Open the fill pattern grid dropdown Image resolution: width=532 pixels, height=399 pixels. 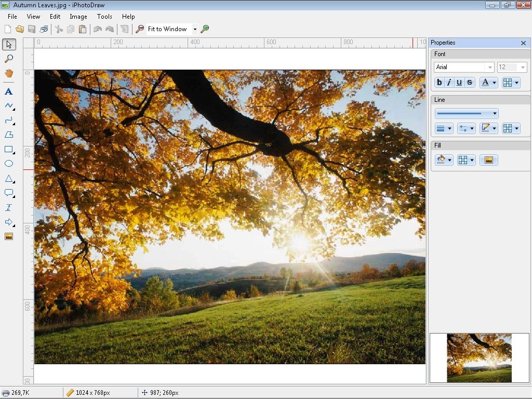(x=466, y=160)
